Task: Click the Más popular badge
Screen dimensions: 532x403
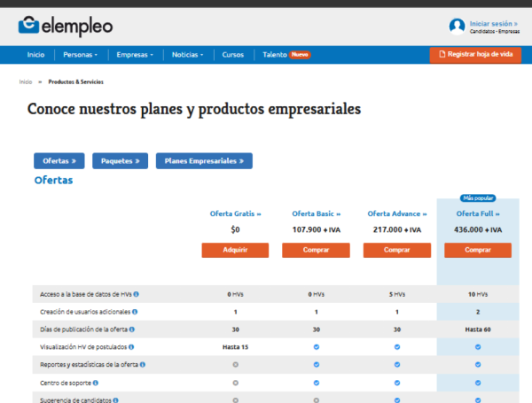Action: point(478,198)
